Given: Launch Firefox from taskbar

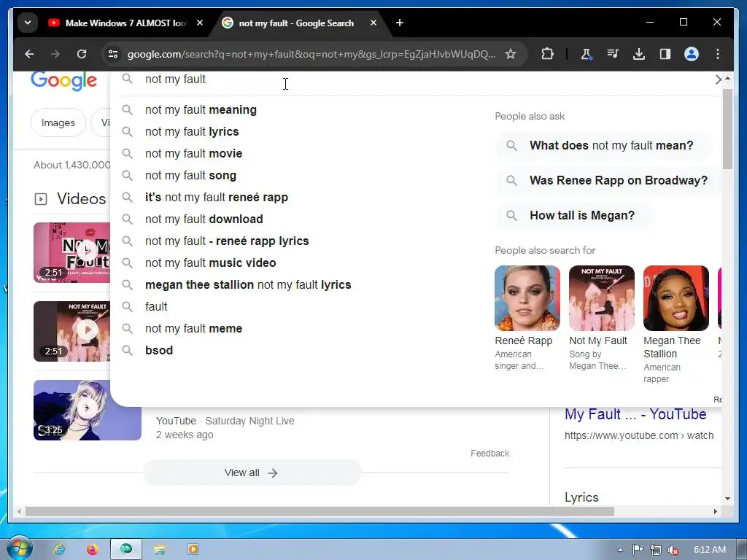Looking at the screenshot, I should click(93, 549).
